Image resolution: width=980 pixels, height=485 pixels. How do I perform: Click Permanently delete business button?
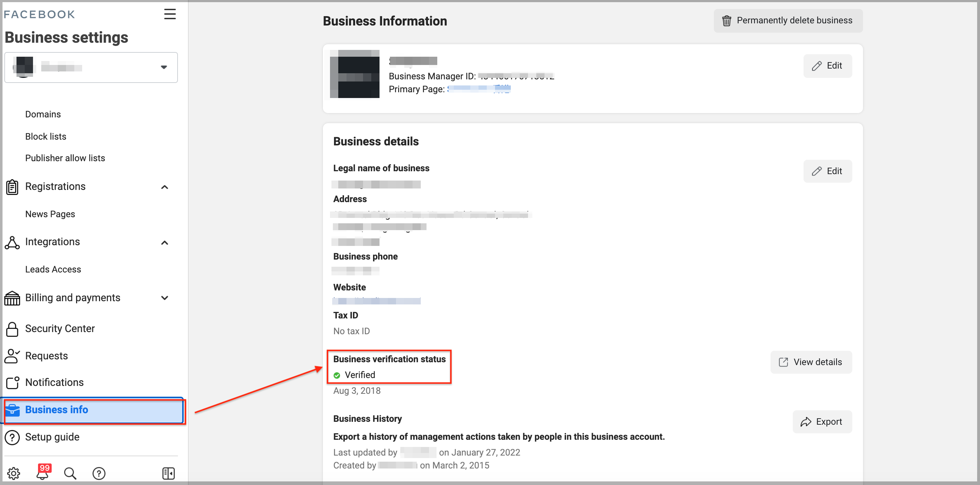coord(788,20)
